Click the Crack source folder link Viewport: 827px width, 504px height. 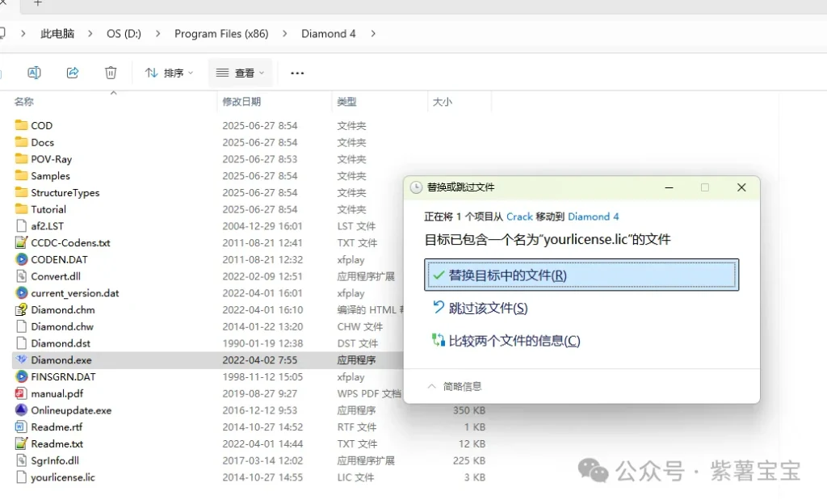click(519, 216)
